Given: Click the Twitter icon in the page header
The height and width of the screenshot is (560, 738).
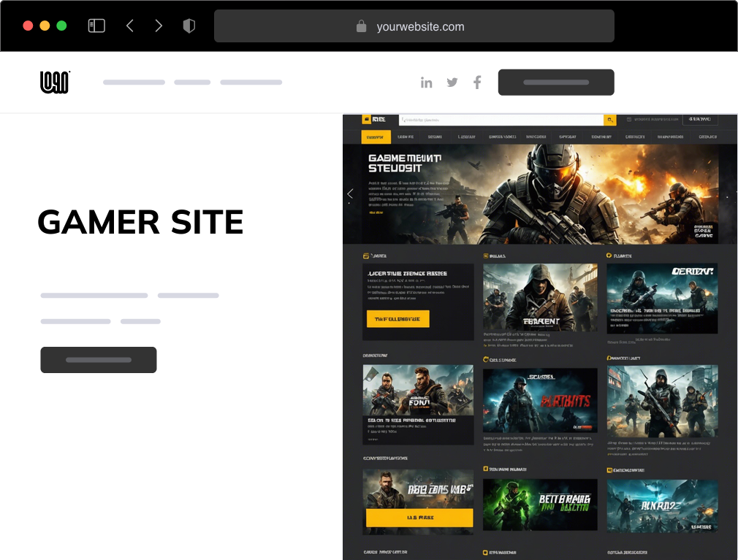Looking at the screenshot, I should pyautogui.click(x=452, y=83).
